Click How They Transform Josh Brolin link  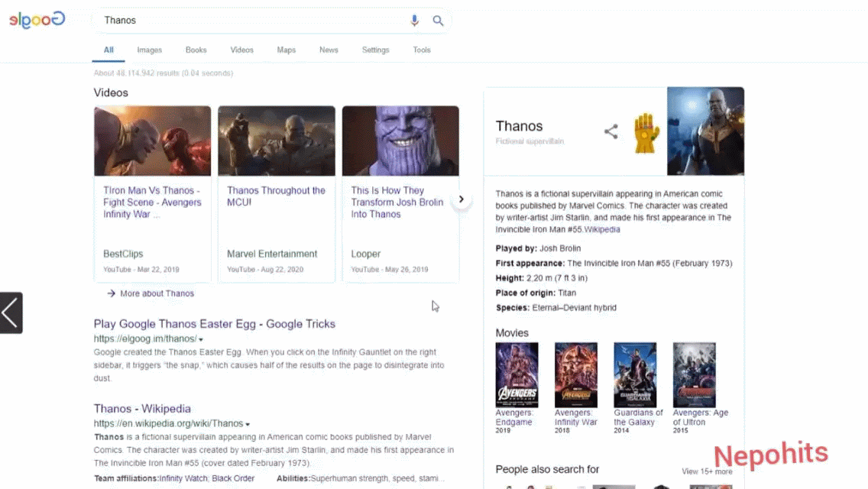[x=397, y=202]
